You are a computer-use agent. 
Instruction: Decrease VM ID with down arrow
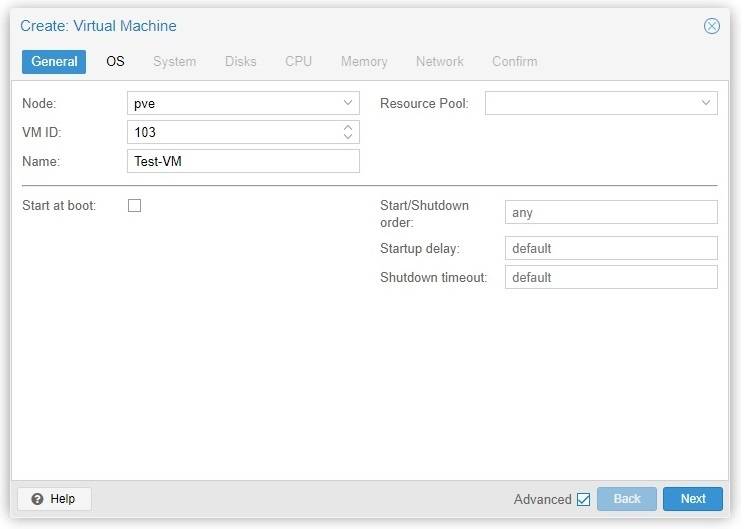pyautogui.click(x=347, y=137)
